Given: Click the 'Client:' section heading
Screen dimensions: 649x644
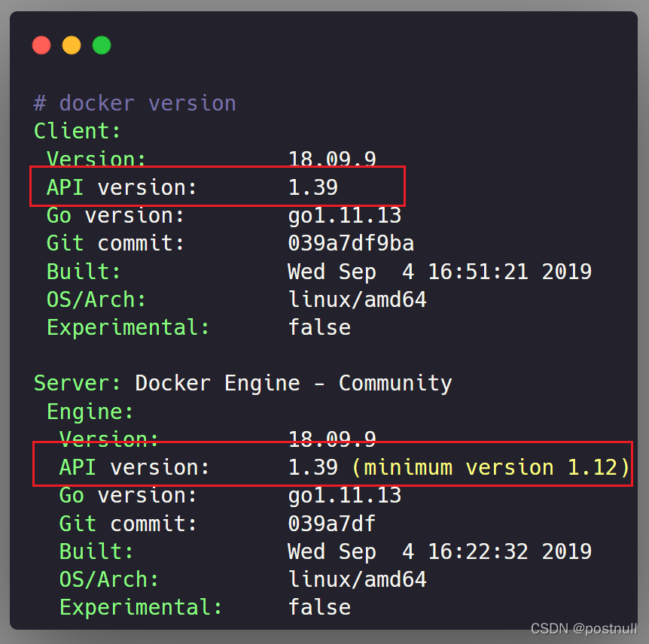Looking at the screenshot, I should tap(77, 131).
